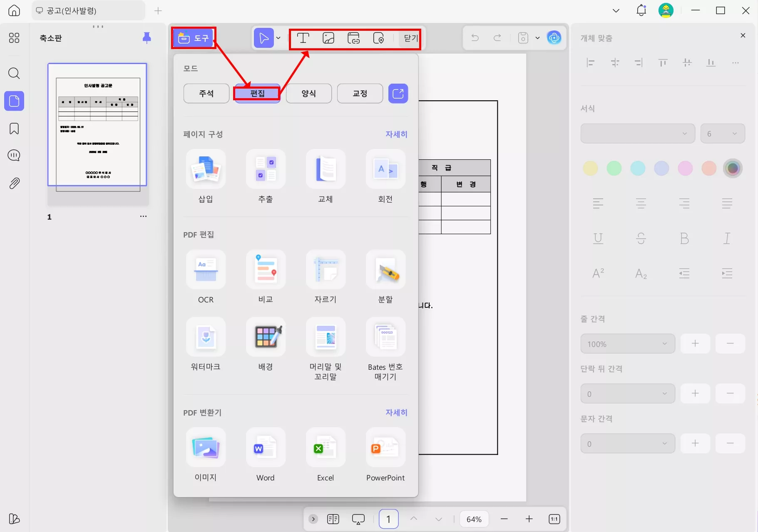This screenshot has height=532, width=758.
Task: Toggle italic formatting
Action: (x=727, y=238)
